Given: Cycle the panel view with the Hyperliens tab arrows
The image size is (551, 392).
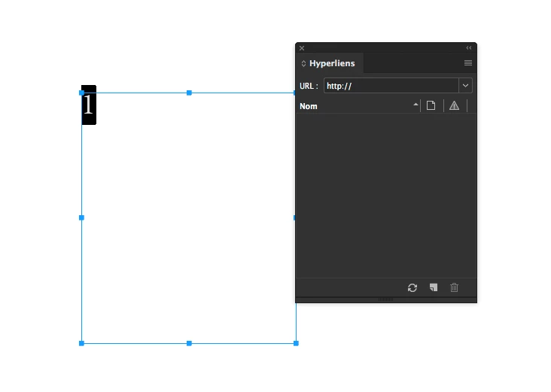Looking at the screenshot, I should (x=303, y=63).
